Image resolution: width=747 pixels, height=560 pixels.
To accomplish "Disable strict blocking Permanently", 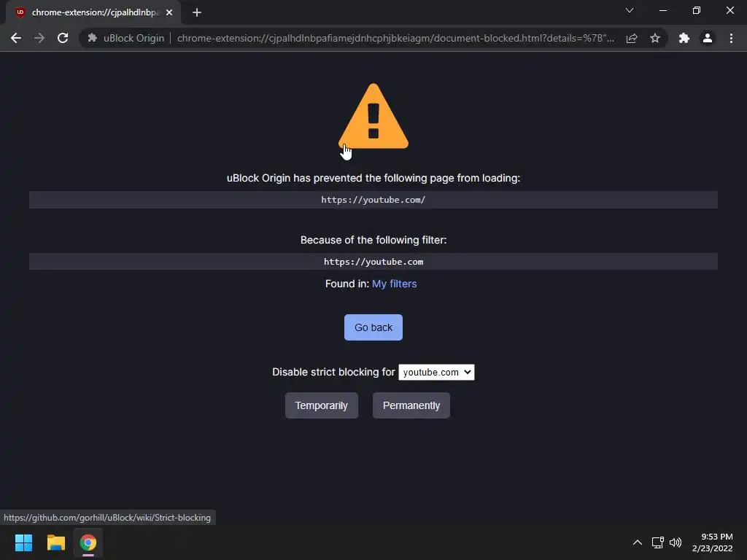I will [411, 405].
